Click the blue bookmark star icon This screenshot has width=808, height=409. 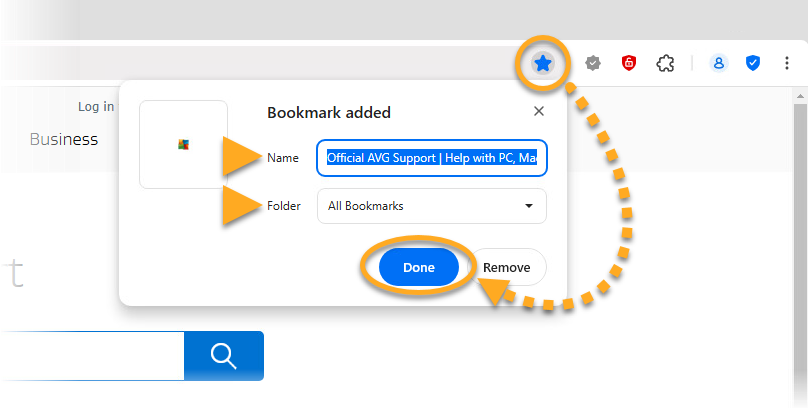(542, 64)
